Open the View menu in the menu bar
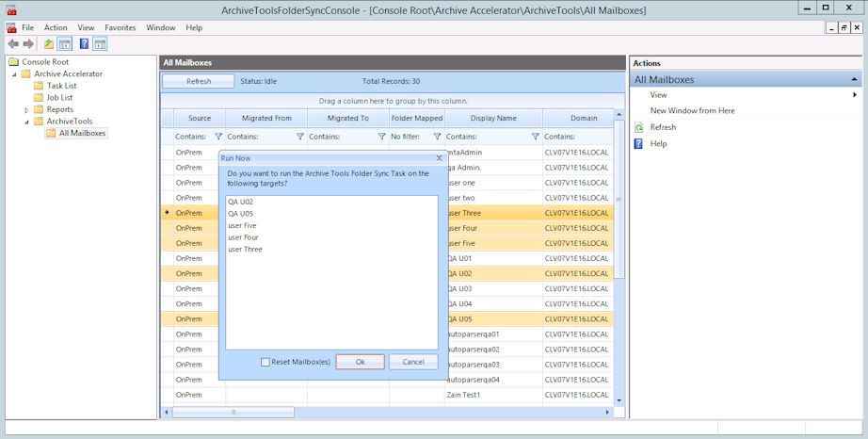Image resolution: width=868 pixels, height=439 pixels. click(86, 27)
